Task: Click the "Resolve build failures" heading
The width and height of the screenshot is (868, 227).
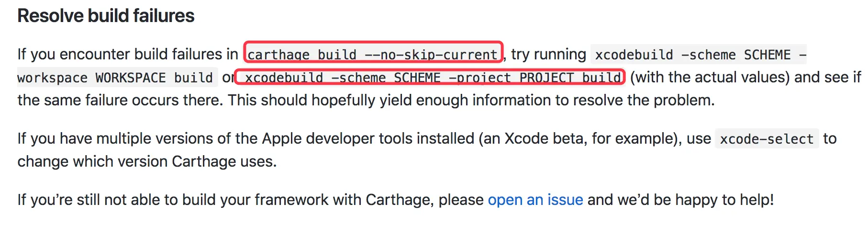Action: click(x=106, y=16)
